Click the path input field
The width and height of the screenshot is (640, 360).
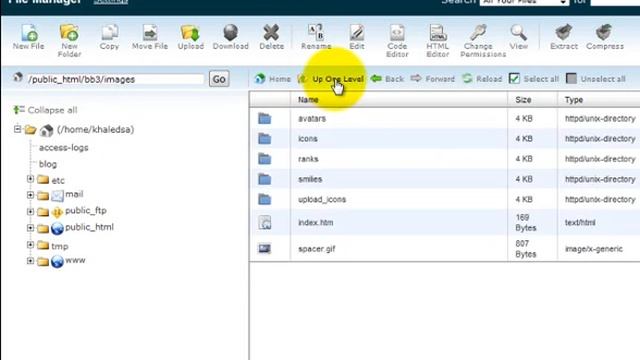(115, 79)
